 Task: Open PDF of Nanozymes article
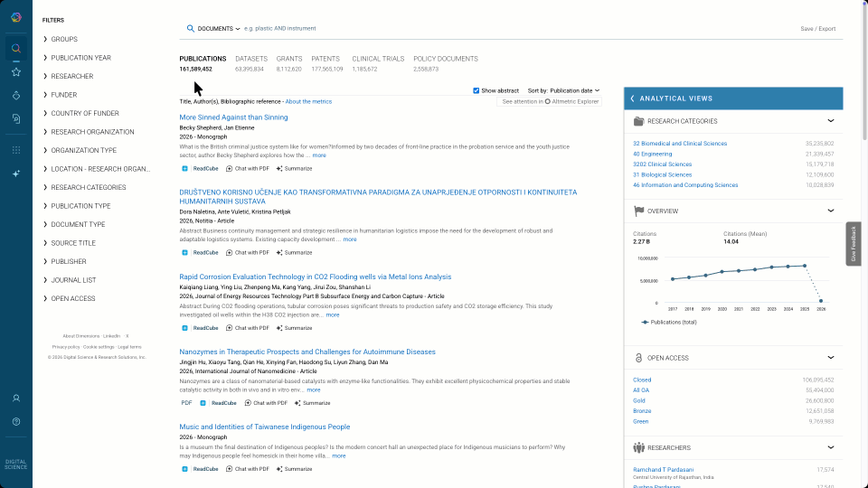pyautogui.click(x=186, y=403)
